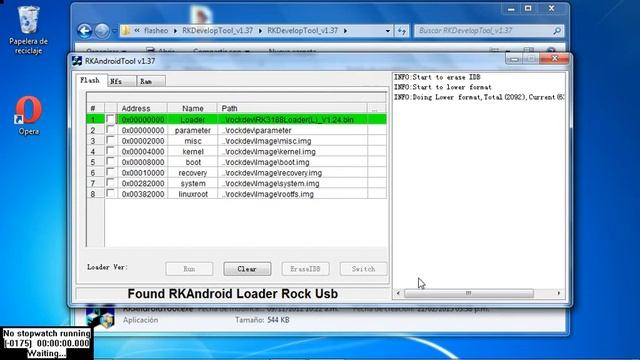Image resolution: width=640 pixels, height=360 pixels.
Task: Open the Explorer address history dropdown
Action: 387,31
